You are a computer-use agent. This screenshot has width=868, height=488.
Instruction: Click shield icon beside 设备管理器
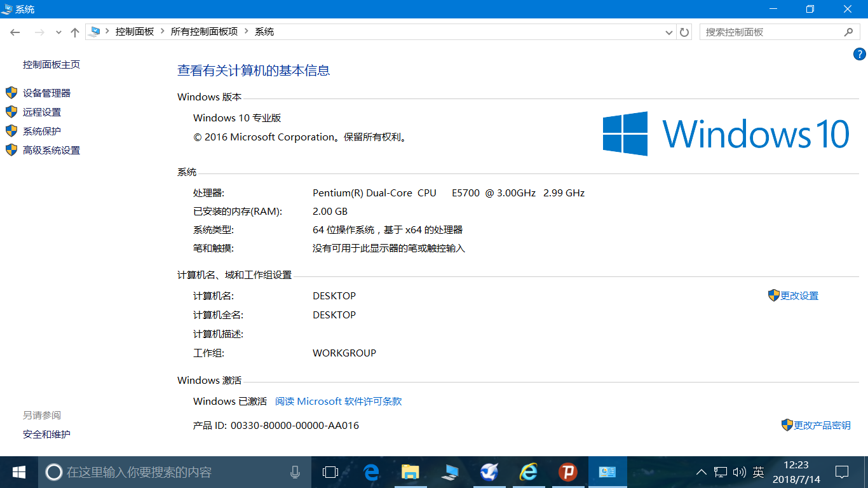click(11, 93)
